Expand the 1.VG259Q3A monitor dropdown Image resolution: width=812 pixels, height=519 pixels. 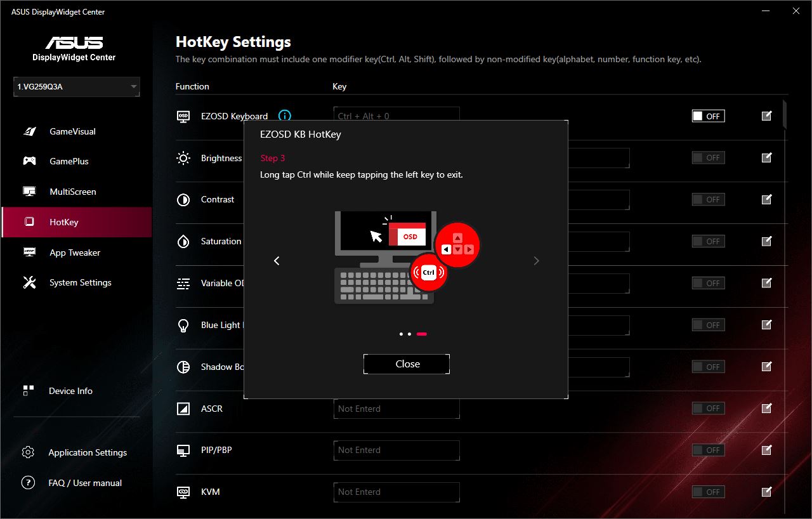[x=77, y=87]
